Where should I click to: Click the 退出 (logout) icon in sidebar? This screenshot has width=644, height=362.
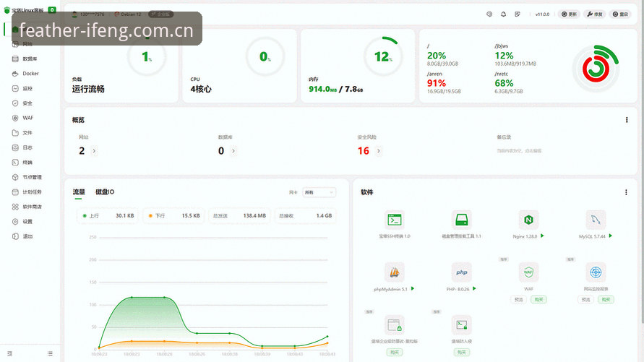15,236
